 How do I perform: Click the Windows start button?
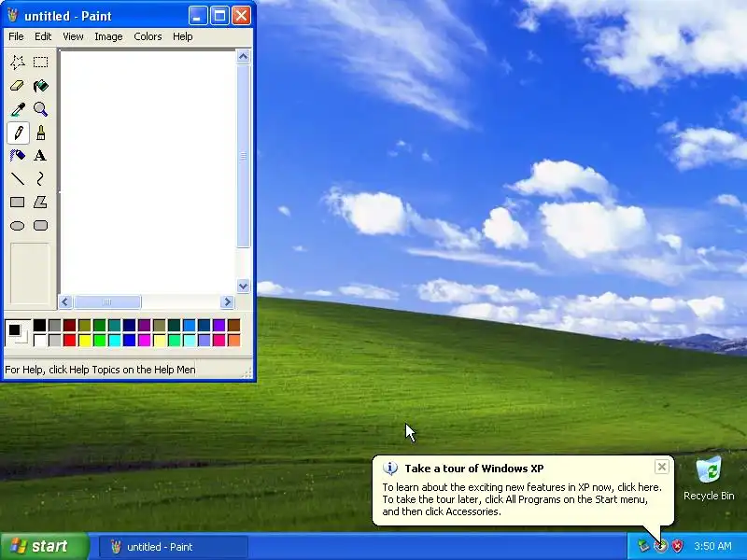[x=44, y=546]
